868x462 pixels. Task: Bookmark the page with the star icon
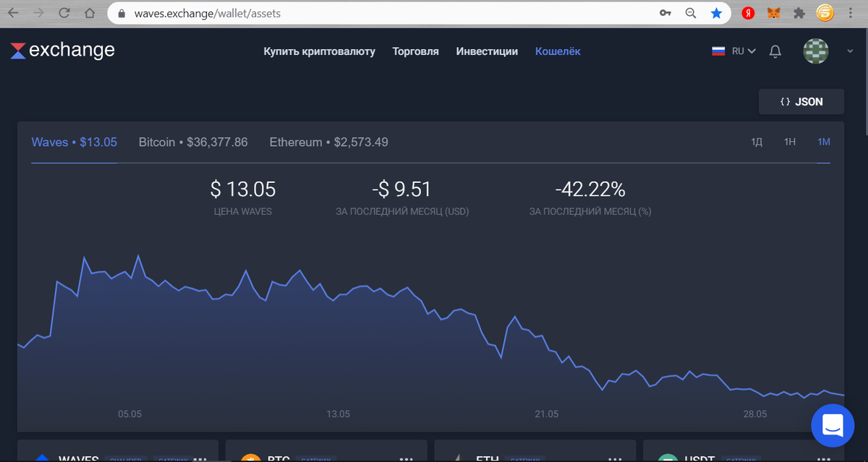[716, 12]
